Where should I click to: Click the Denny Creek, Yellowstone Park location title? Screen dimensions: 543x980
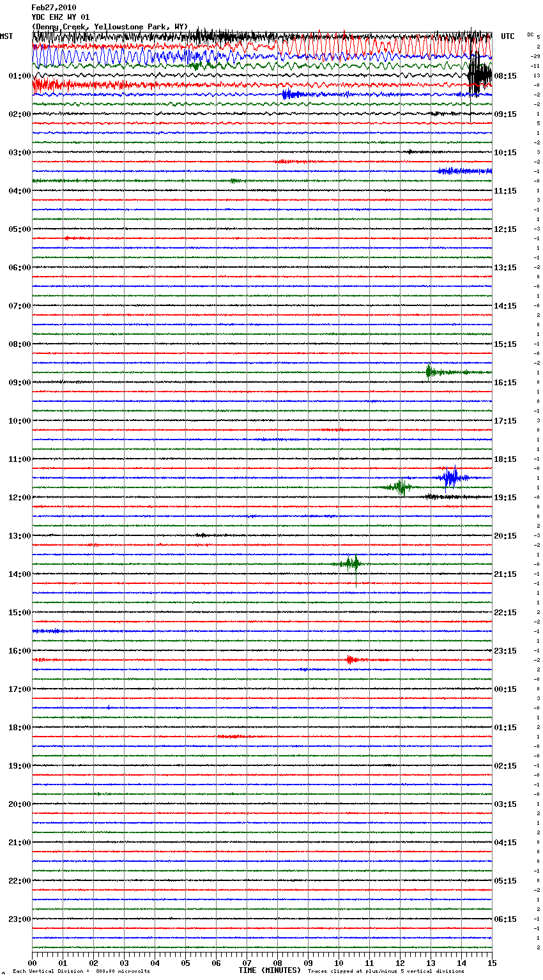point(110,26)
